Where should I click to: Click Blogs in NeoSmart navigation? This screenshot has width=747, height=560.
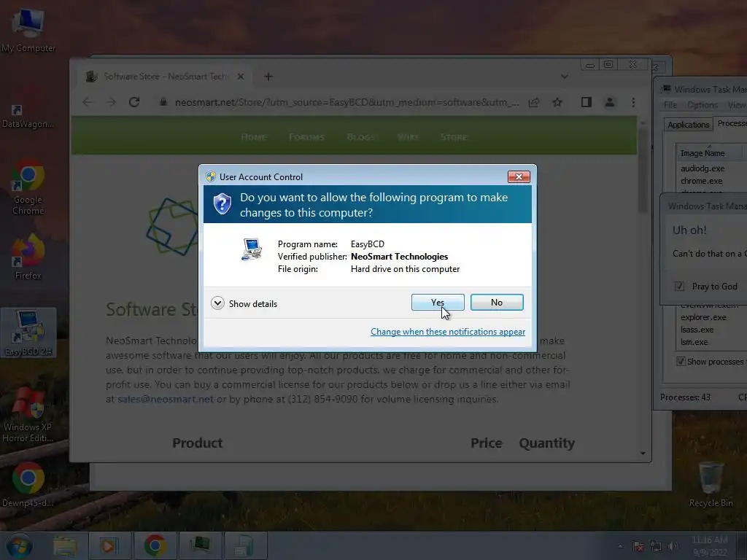point(360,137)
